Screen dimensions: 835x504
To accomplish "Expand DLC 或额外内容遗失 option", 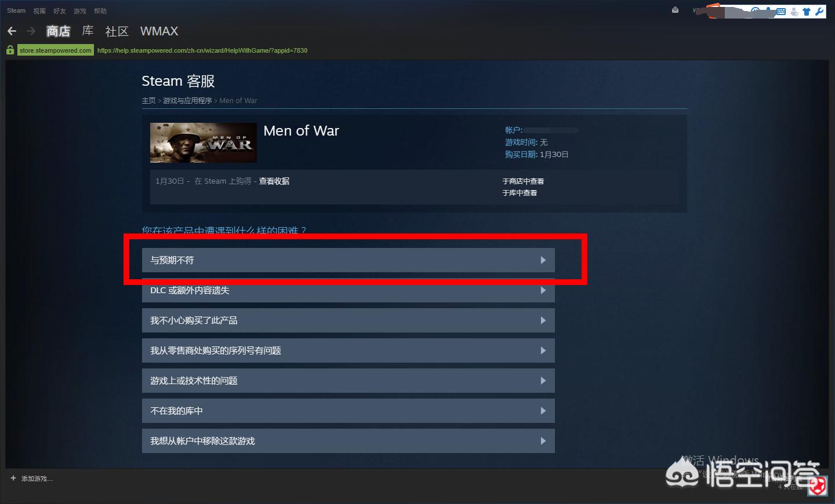I will click(348, 290).
